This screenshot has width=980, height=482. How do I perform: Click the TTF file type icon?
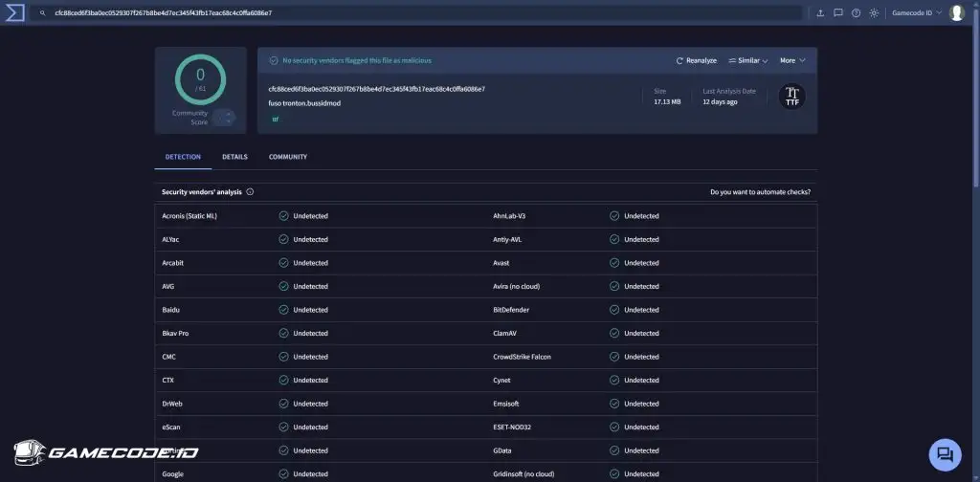click(791, 97)
